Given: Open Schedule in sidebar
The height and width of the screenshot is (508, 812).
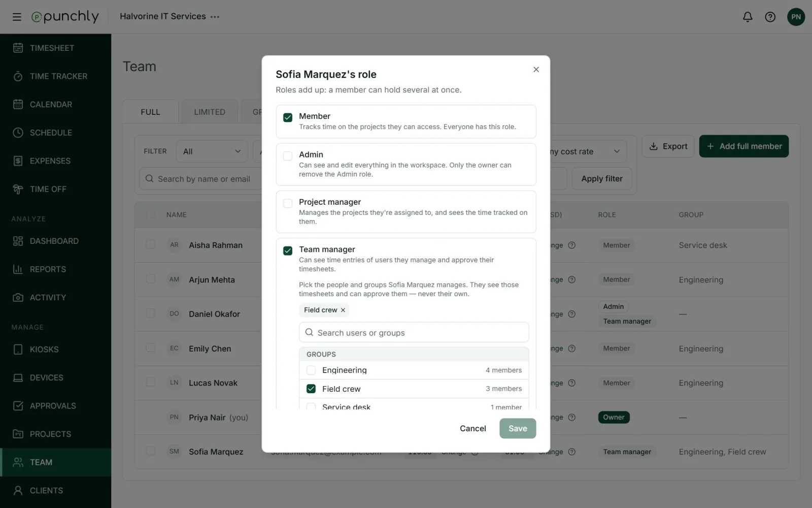Looking at the screenshot, I should (x=55, y=133).
